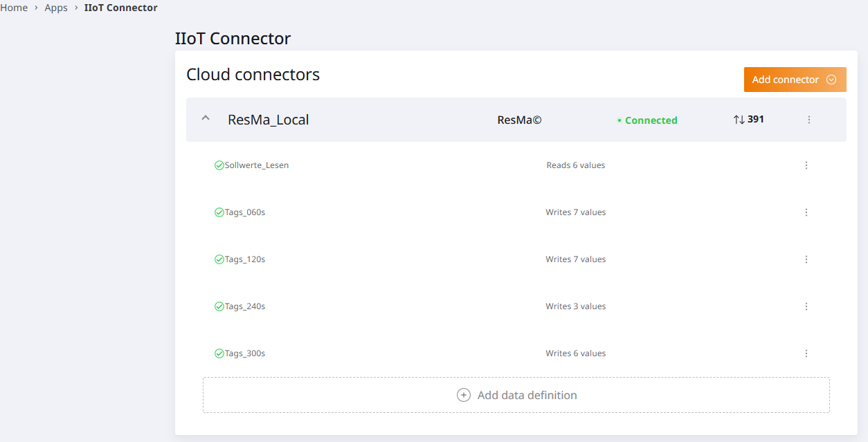The width and height of the screenshot is (868, 442).
Task: Collapse the ResMa_Local connector section
Action: pos(205,118)
